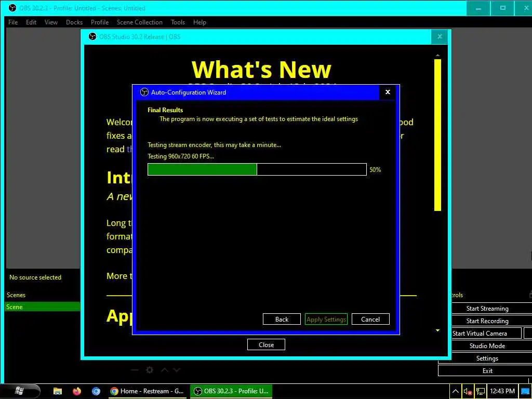Open the Help menu
This screenshot has height=399, width=532.
click(x=199, y=22)
